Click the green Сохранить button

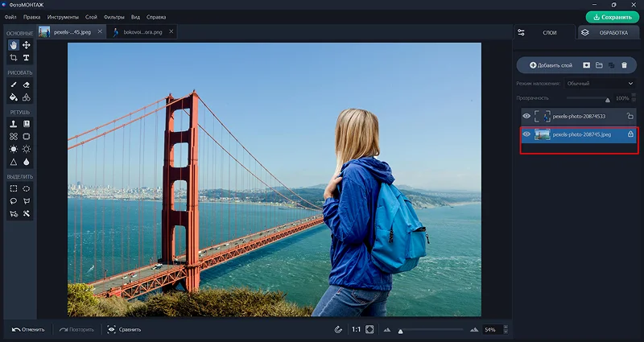point(613,17)
